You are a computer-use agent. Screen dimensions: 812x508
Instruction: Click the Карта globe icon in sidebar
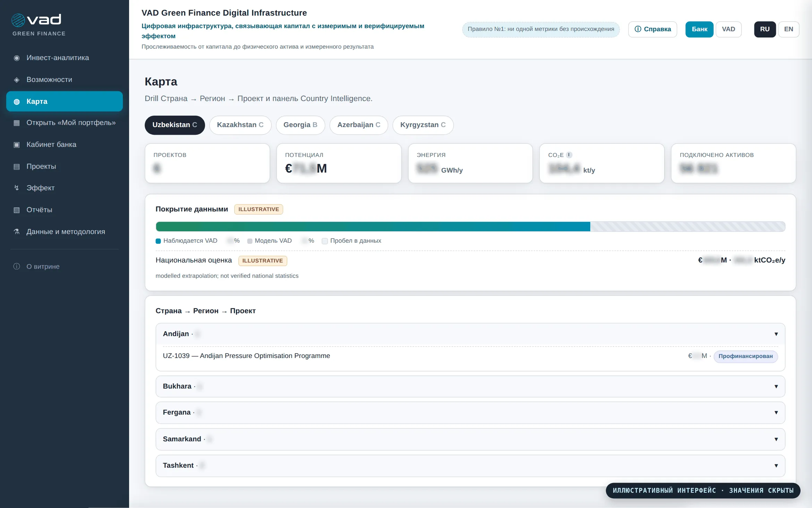pyautogui.click(x=17, y=102)
